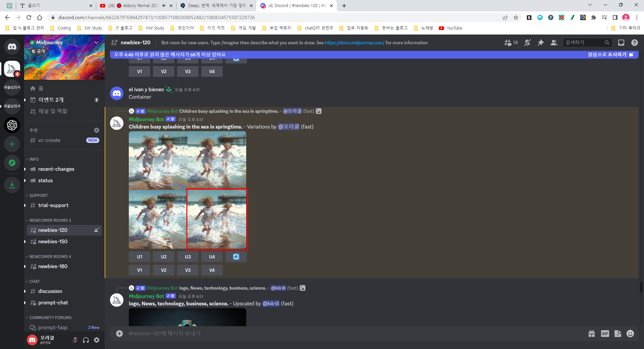Open the ChatGPT server icon
Viewport: 644px width, 349px height.
click(x=12, y=125)
